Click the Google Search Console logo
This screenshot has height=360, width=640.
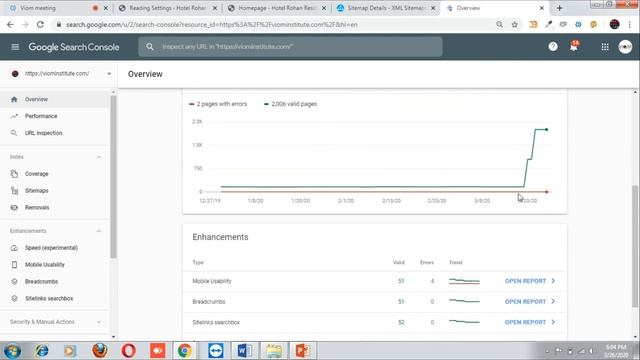pyautogui.click(x=74, y=47)
